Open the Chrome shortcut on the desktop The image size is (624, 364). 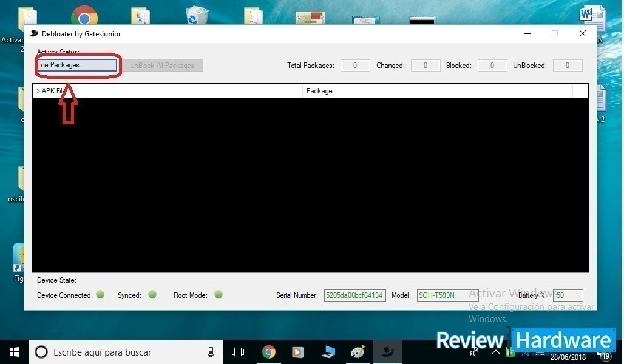tap(84, 16)
